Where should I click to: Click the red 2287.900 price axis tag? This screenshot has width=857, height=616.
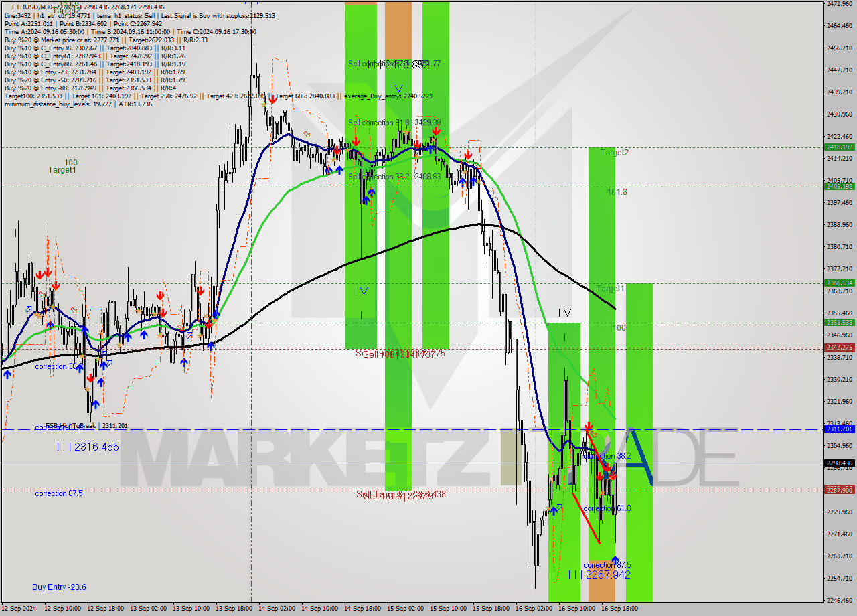[x=839, y=490]
